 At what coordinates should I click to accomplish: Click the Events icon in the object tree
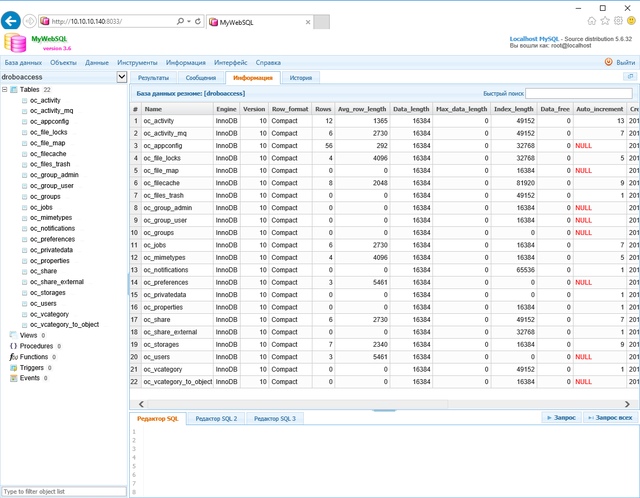[x=13, y=378]
